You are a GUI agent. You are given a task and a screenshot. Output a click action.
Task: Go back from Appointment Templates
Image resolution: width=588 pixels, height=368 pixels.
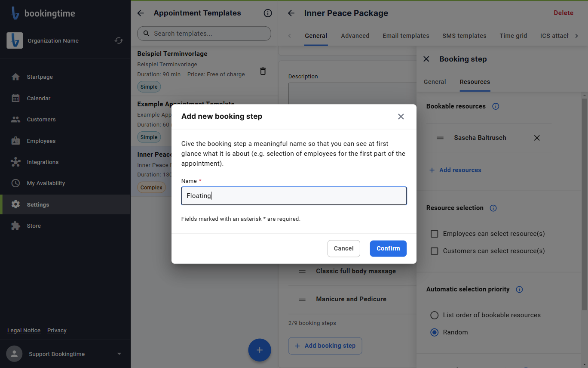[141, 13]
